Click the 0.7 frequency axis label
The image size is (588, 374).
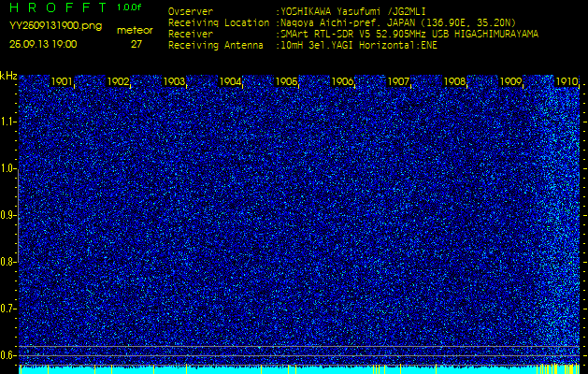click(x=8, y=308)
